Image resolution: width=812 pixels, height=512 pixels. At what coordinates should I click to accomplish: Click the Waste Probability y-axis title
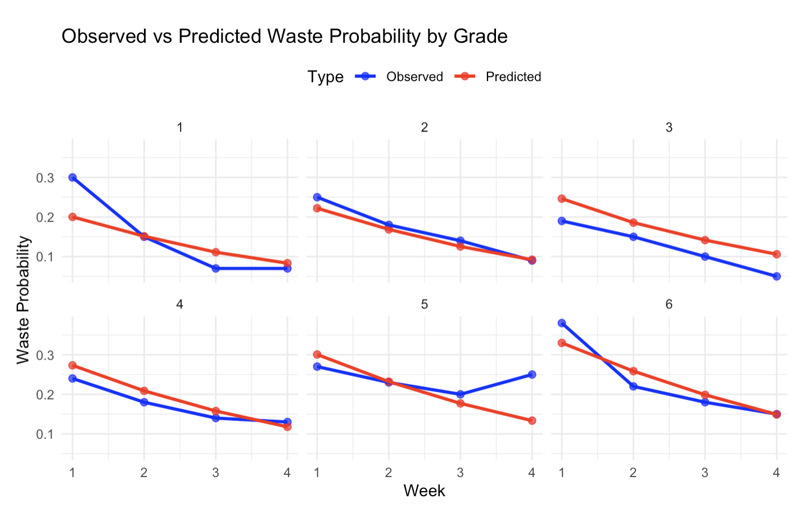[x=22, y=300]
